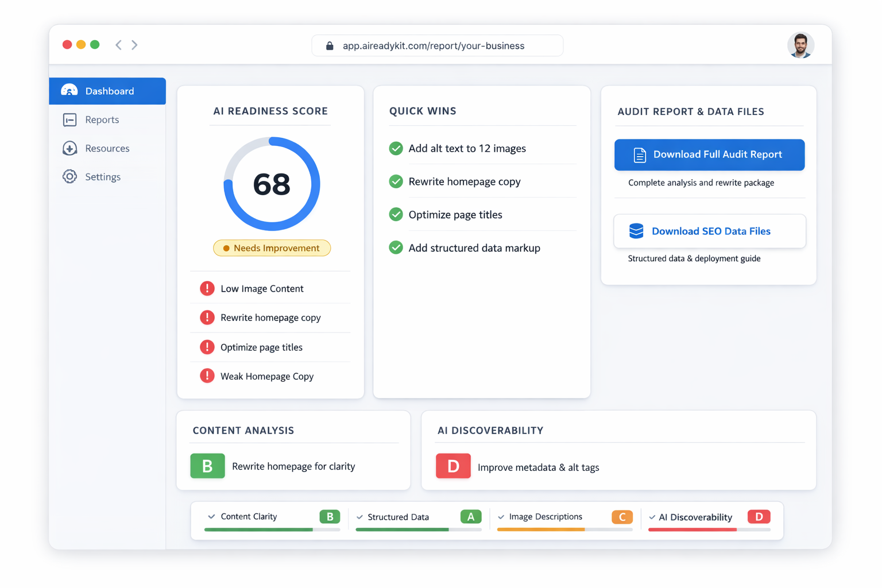This screenshot has height=588, width=882.
Task: Switch to the Reports section
Action: tap(103, 119)
